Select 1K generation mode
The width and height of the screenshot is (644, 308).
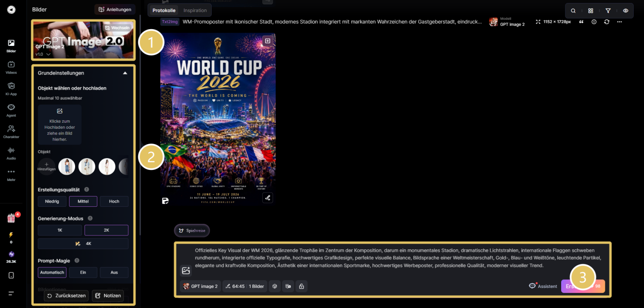point(60,230)
